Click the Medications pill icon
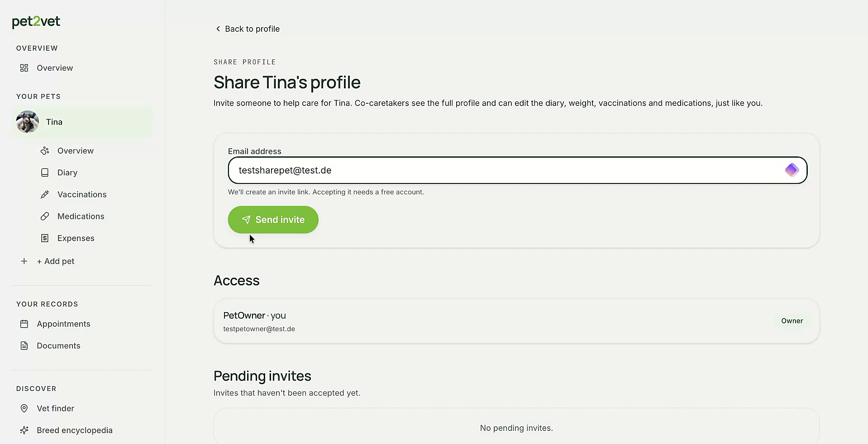Screen dimensions: 868x444 coord(45,217)
